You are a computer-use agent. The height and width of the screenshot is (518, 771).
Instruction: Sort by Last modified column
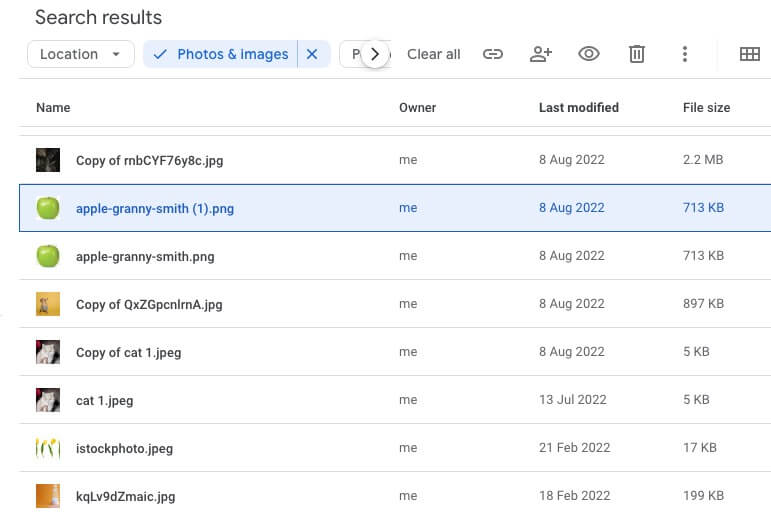578,107
